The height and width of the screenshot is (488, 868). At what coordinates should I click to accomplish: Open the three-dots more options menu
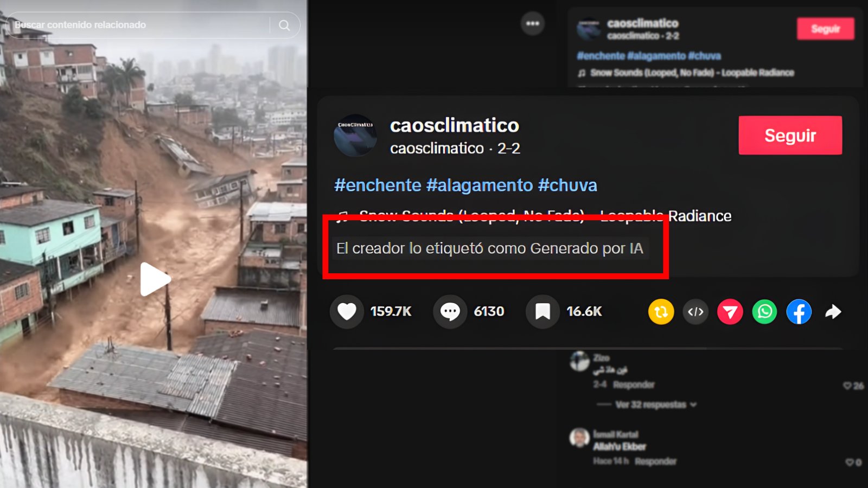click(533, 23)
